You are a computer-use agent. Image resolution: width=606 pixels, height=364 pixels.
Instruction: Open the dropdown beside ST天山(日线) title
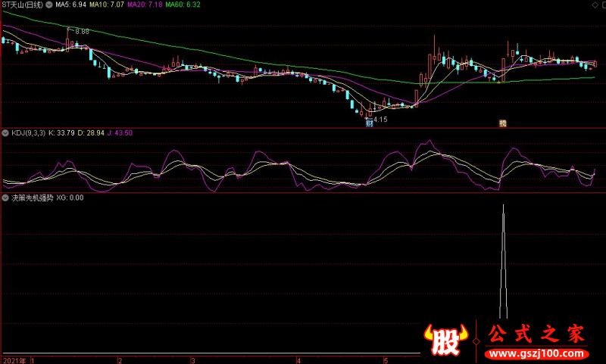[49, 5]
